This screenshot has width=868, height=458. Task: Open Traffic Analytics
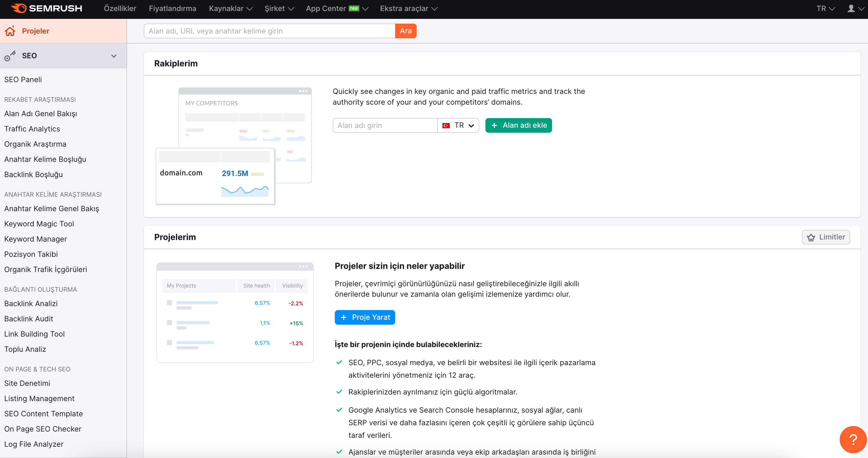coord(32,129)
